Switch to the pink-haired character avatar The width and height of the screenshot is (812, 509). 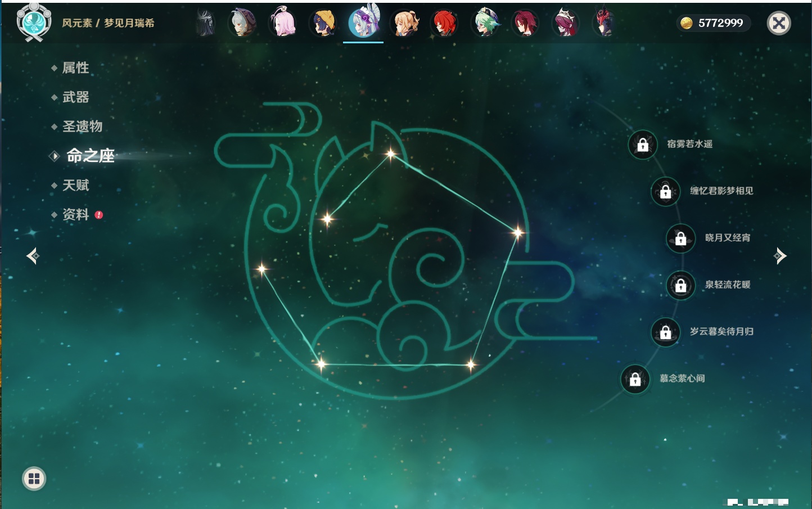pos(282,23)
